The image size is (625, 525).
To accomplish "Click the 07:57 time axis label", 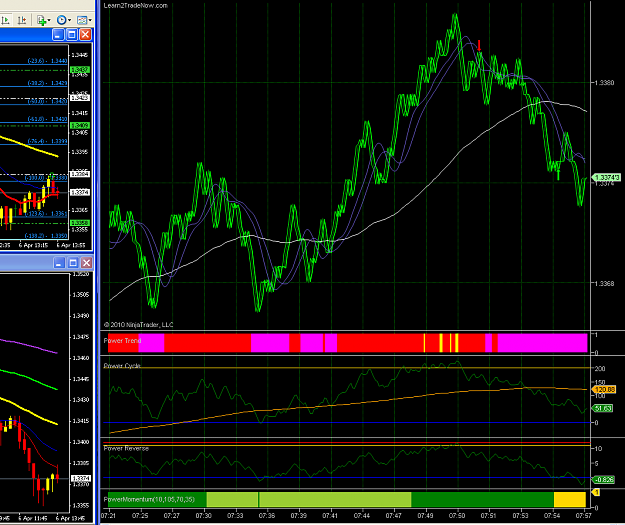I will [584, 516].
